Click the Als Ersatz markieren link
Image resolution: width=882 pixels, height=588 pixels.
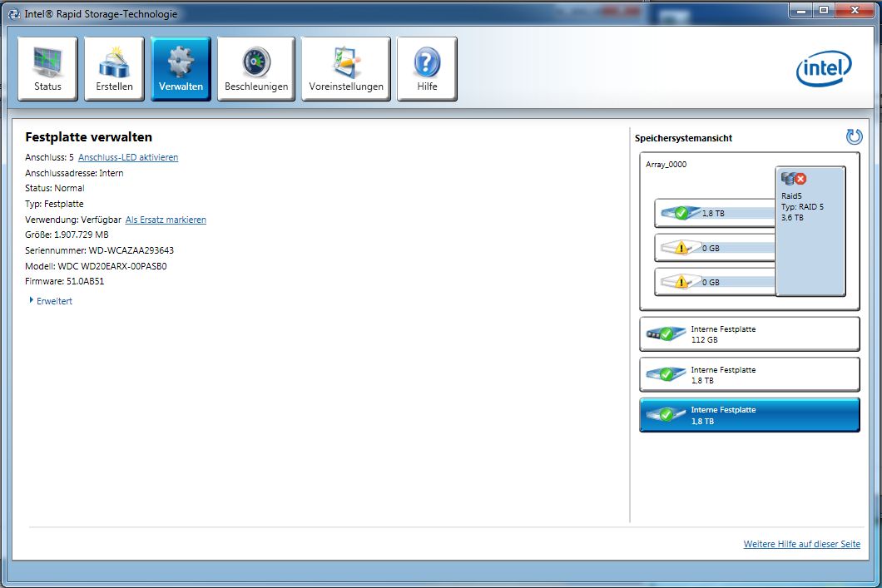[x=166, y=220]
